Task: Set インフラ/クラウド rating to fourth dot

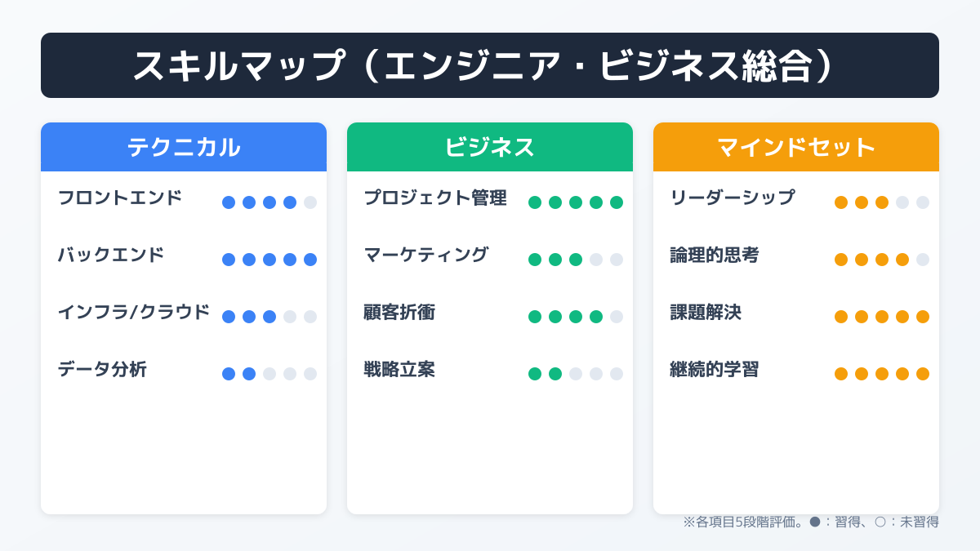Action: click(x=290, y=317)
